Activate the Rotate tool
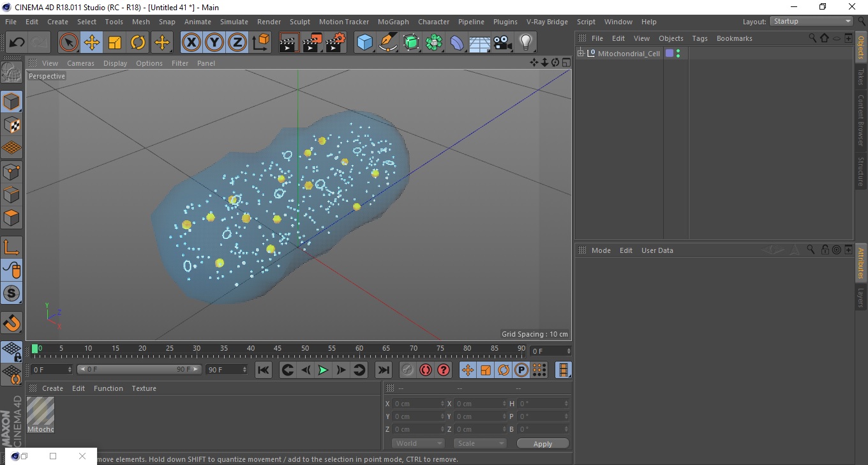The height and width of the screenshot is (465, 868). coord(138,43)
